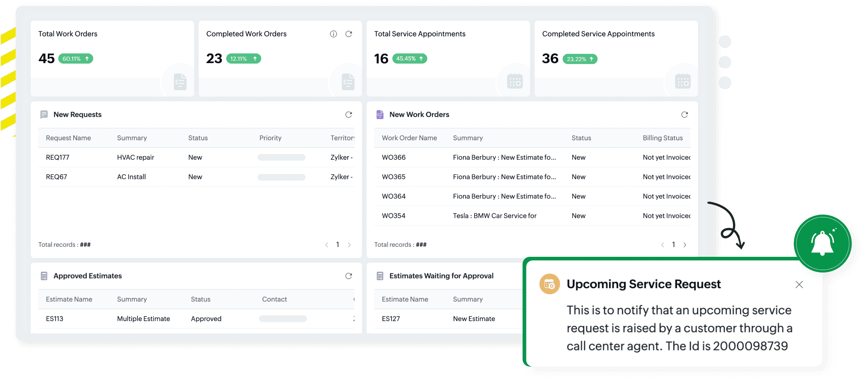Refresh the Completed Work Orders card
868x383 pixels.
click(348, 34)
